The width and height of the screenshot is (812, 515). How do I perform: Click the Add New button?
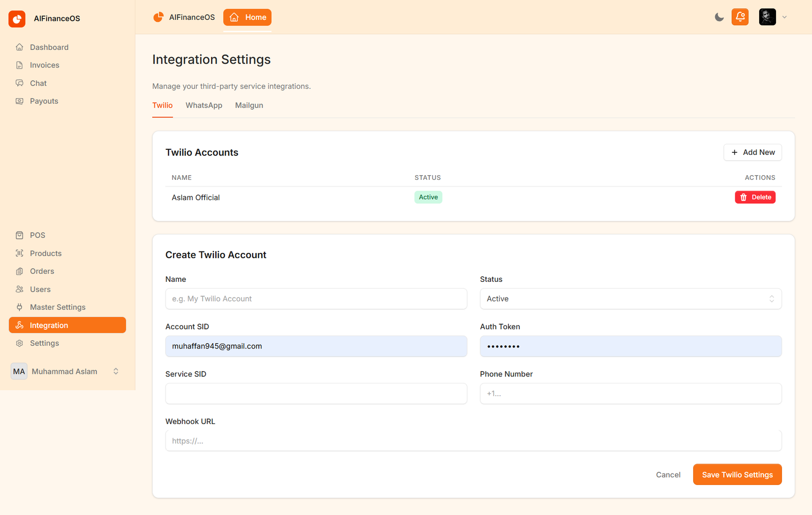(x=753, y=152)
